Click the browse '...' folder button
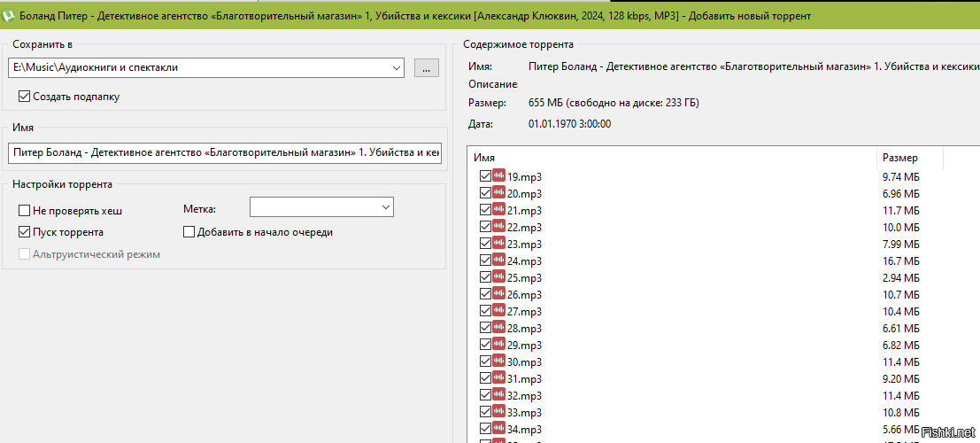980x443 pixels. [x=426, y=67]
